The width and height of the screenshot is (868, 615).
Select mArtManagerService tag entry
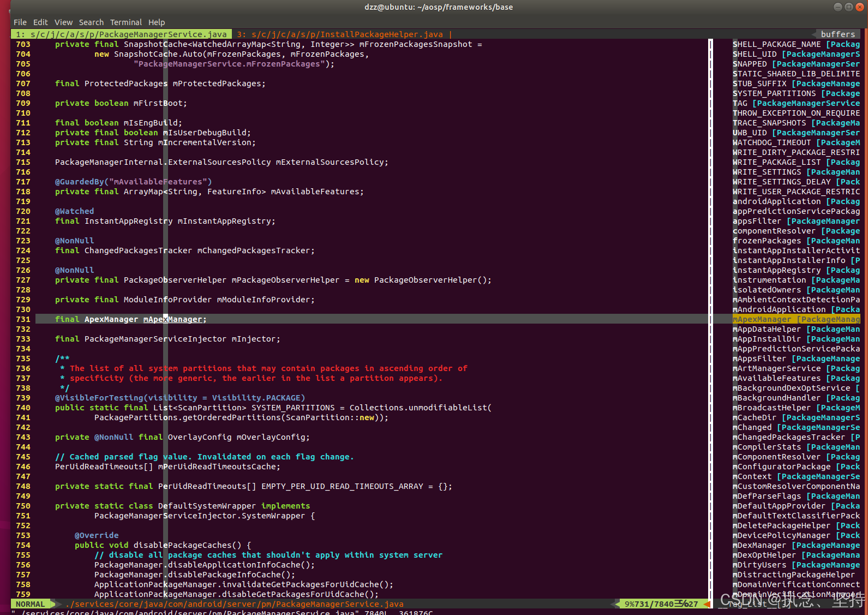(796, 368)
